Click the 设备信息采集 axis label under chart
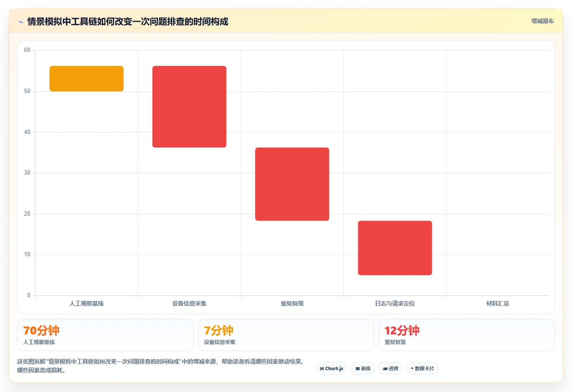572x392 pixels. point(189,303)
